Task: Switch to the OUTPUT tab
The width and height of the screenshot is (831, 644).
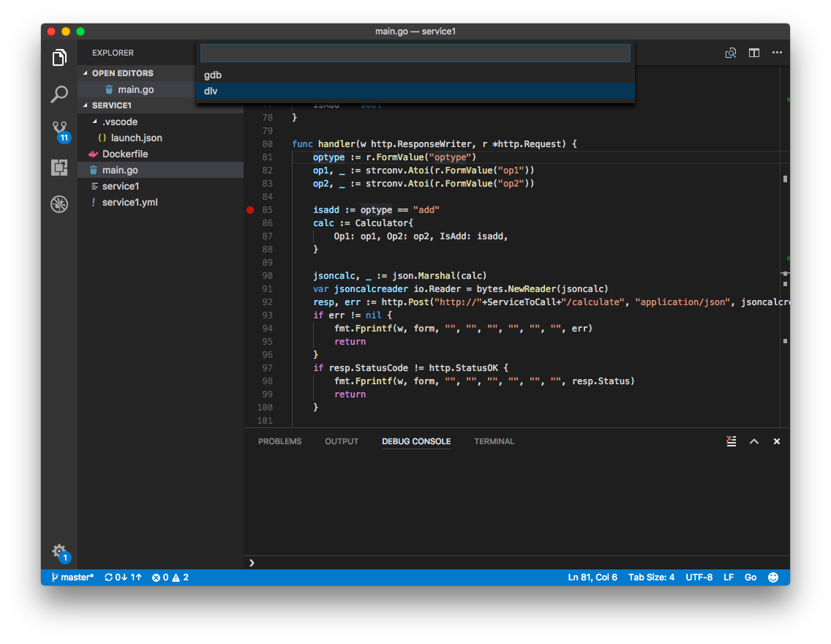Action: coord(342,441)
